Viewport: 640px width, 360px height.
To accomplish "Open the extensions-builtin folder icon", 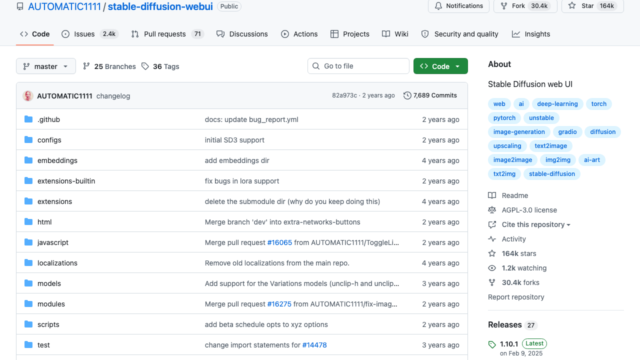I will pyautogui.click(x=28, y=180).
